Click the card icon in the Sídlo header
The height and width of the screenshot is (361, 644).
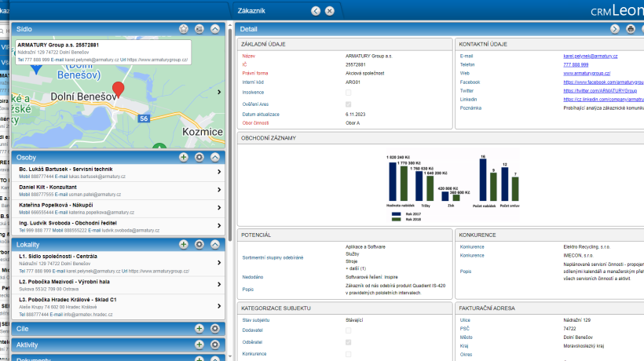click(x=199, y=29)
